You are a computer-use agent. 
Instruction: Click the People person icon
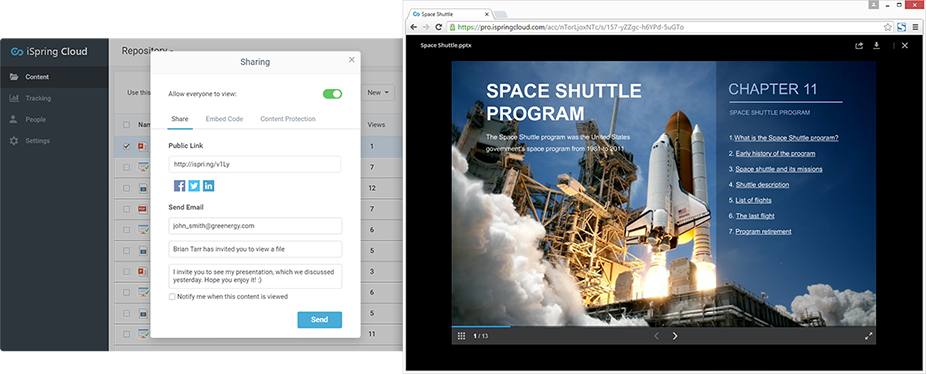14,119
